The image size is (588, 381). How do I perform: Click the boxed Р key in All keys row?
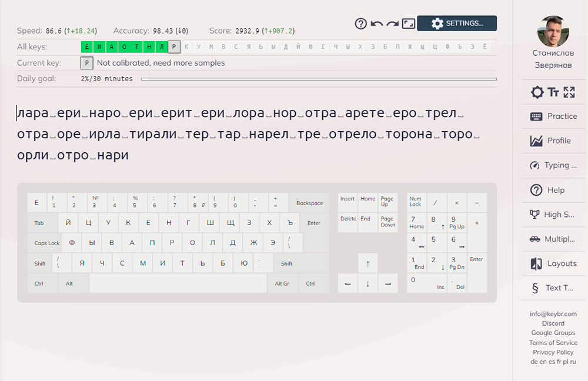pyautogui.click(x=174, y=47)
